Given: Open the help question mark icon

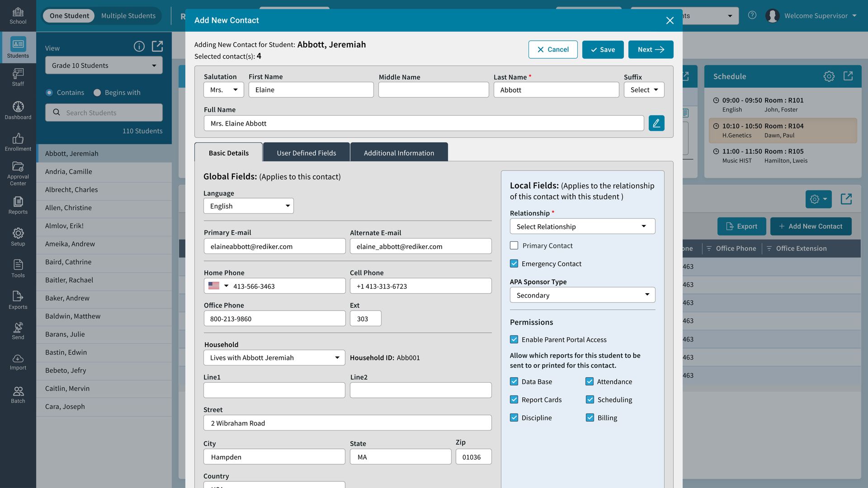Looking at the screenshot, I should [752, 15].
